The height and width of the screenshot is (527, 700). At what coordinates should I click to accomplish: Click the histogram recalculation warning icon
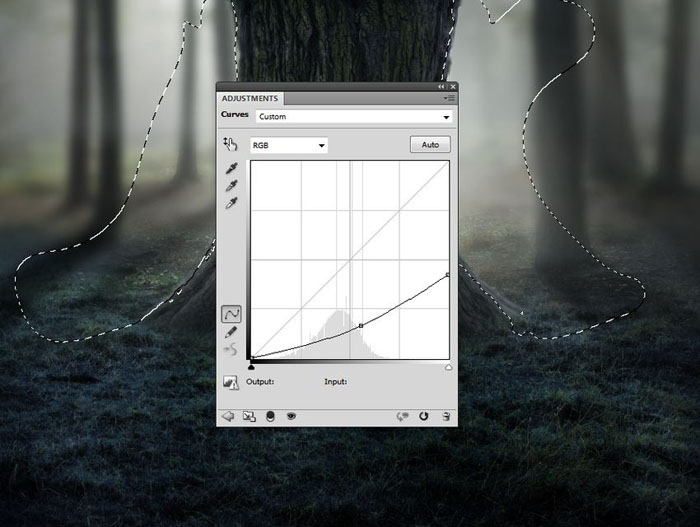[231, 382]
